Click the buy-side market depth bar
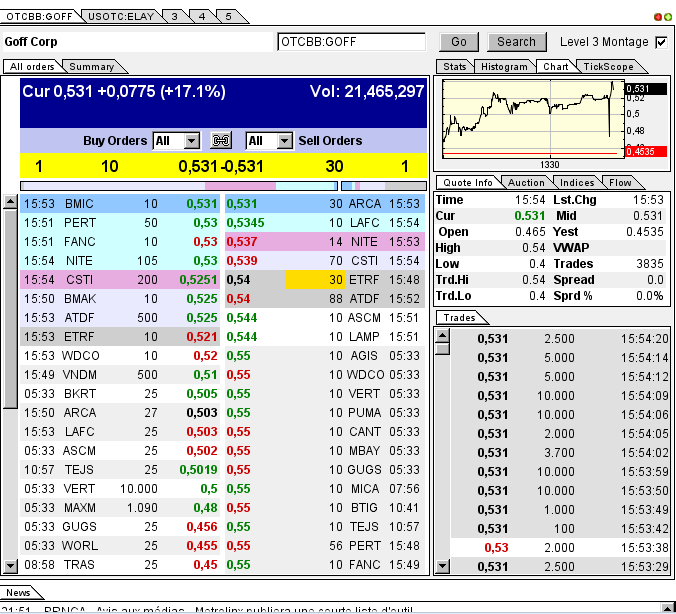The image size is (676, 614). coord(178,185)
